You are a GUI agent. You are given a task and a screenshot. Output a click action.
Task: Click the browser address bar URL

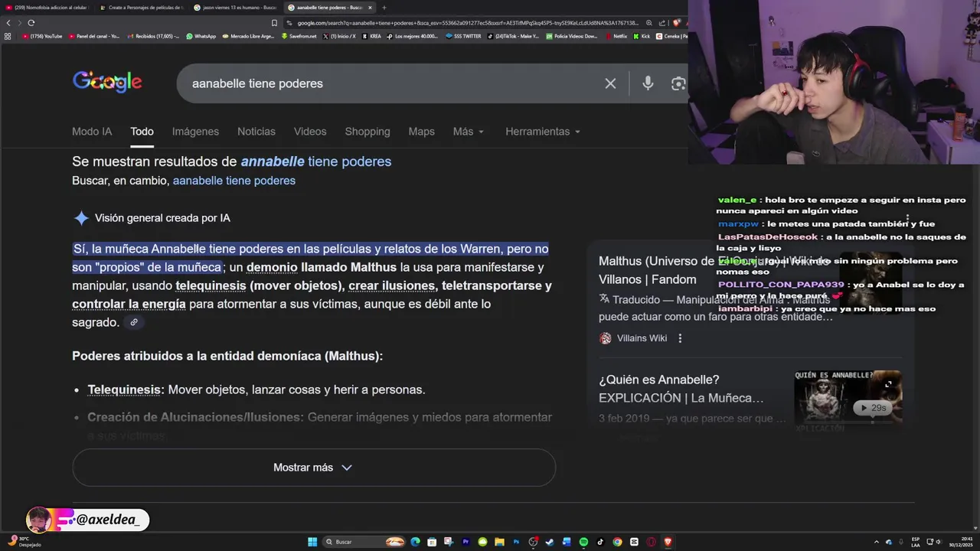[x=467, y=23]
